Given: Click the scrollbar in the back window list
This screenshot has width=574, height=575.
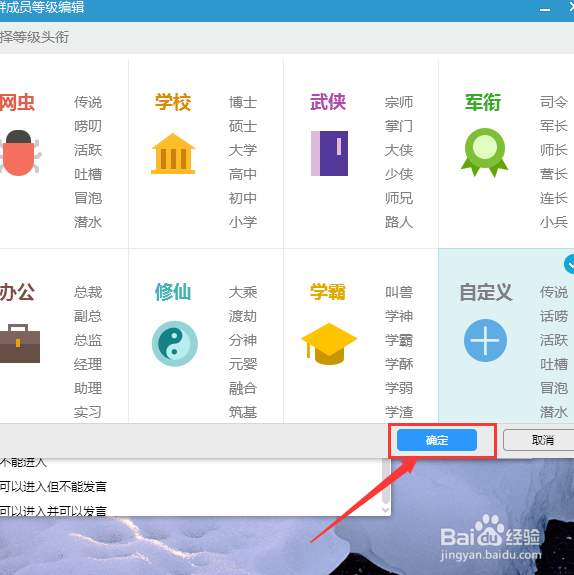Looking at the screenshot, I should tap(385, 481).
